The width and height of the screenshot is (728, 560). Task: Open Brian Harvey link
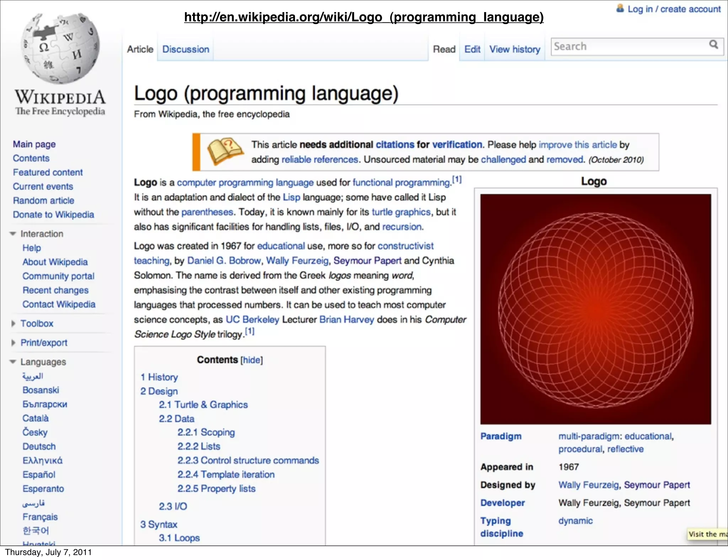(x=347, y=320)
